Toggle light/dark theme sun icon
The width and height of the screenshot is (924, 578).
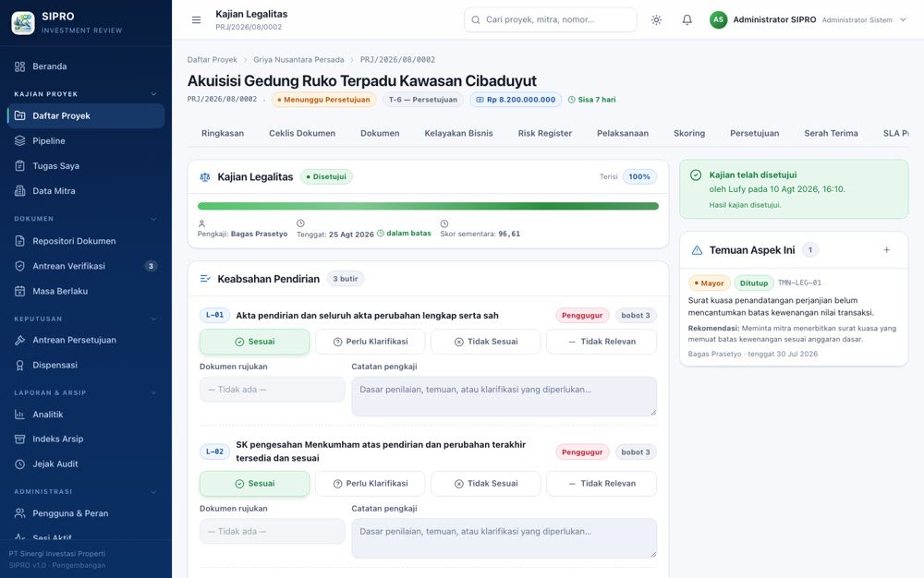[x=656, y=20]
